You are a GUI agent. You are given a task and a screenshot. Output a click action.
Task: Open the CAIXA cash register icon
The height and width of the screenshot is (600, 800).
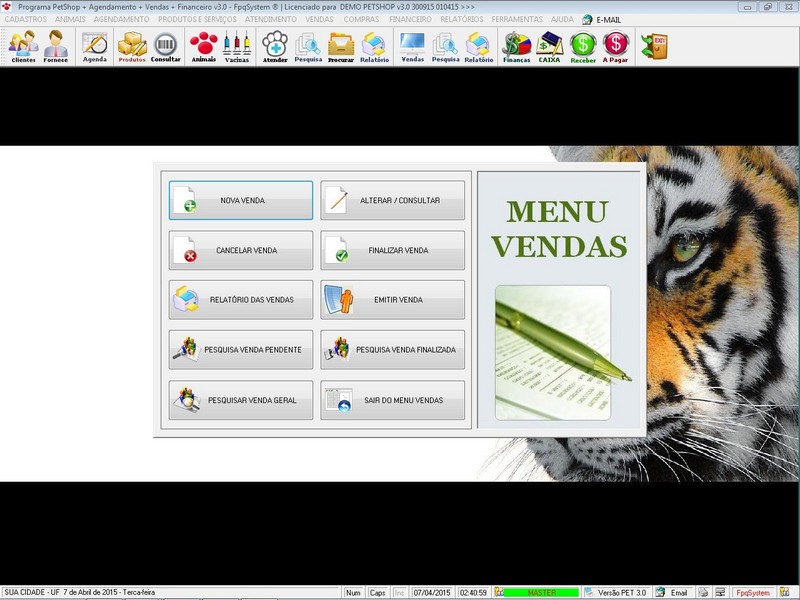(549, 46)
